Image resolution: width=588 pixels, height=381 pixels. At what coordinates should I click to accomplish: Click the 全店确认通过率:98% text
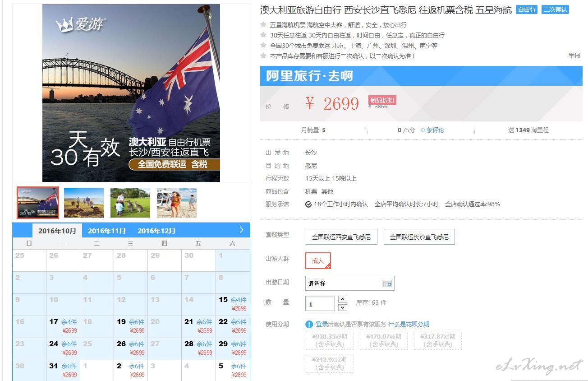[x=473, y=204]
